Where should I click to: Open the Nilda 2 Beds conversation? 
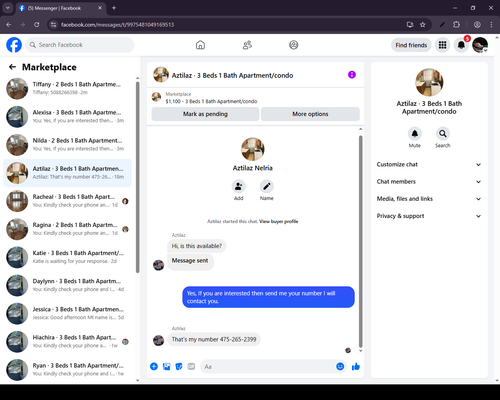pos(67,145)
